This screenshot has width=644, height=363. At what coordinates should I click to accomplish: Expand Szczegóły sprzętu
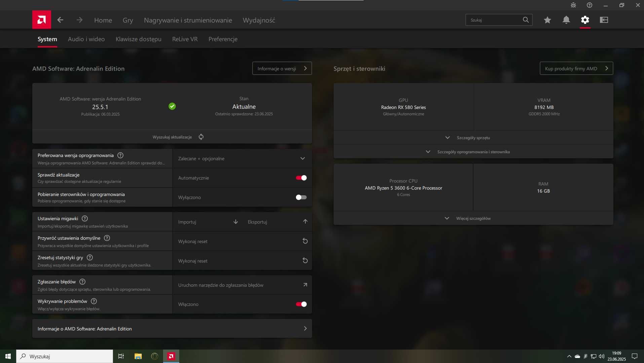473,138
